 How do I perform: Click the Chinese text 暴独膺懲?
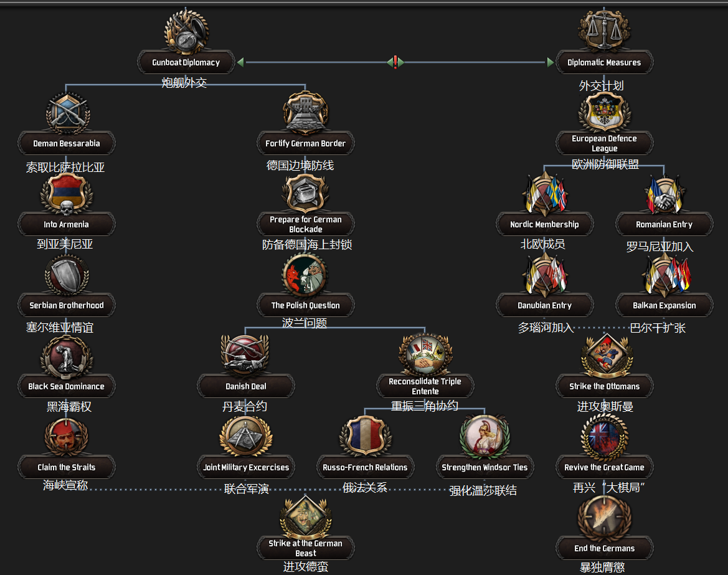pos(602,568)
